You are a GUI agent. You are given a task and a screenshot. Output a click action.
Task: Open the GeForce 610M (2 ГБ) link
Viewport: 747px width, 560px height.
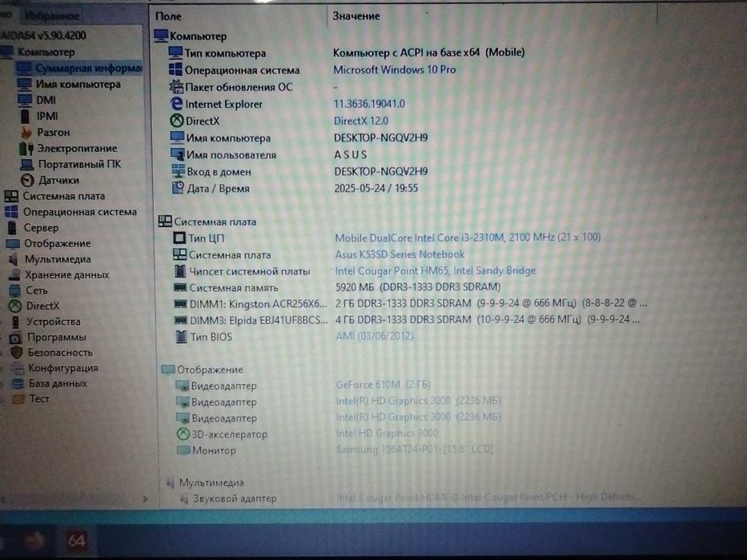384,384
